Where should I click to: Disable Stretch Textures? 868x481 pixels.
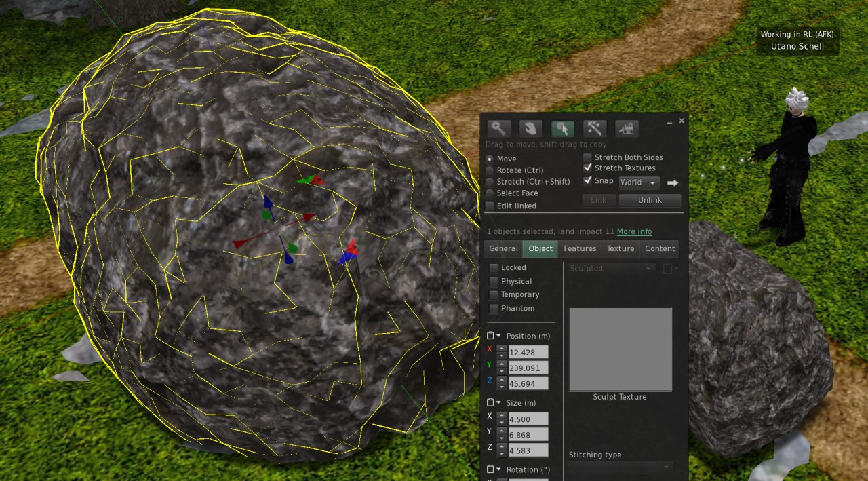point(588,168)
